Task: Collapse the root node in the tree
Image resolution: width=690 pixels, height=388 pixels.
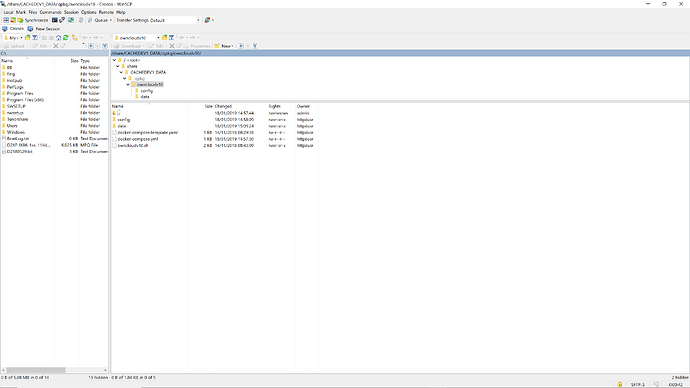Action: [x=114, y=60]
